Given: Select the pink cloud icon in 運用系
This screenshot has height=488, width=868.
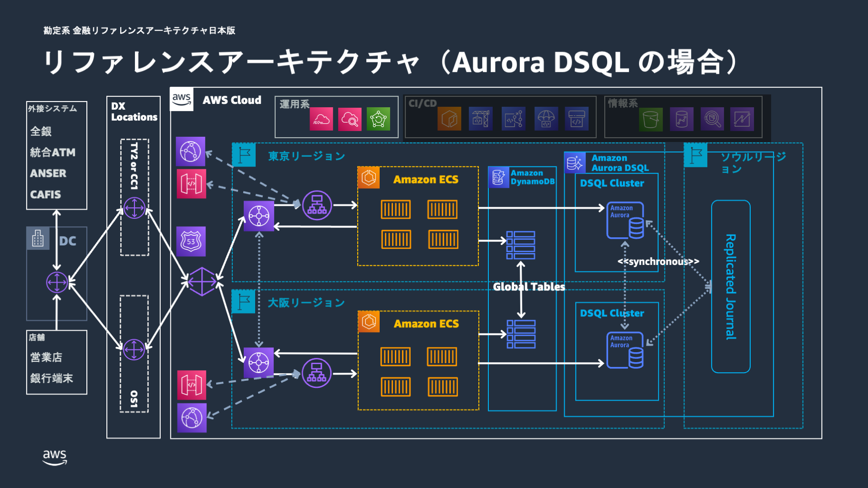Looking at the screenshot, I should 321,119.
